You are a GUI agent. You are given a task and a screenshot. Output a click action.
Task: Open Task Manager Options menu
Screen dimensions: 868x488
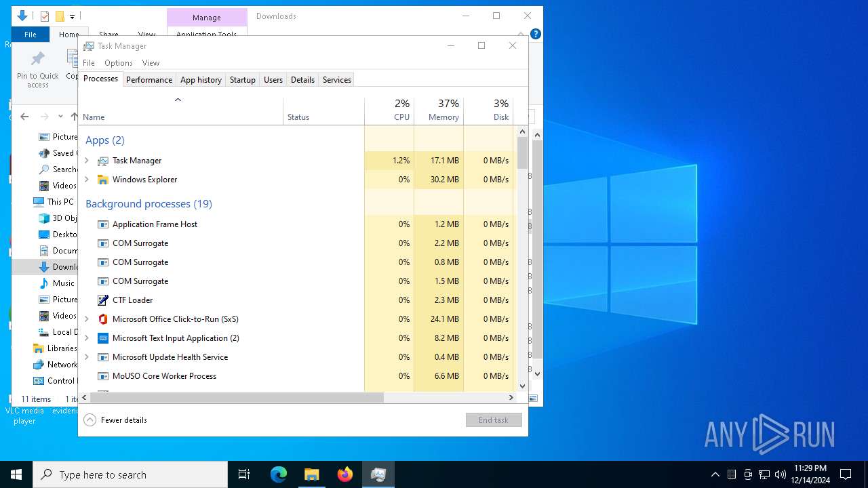point(119,63)
